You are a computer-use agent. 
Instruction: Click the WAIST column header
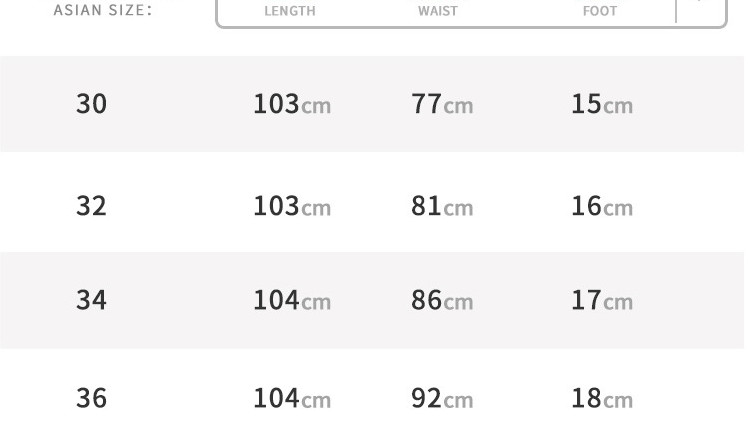[437, 11]
